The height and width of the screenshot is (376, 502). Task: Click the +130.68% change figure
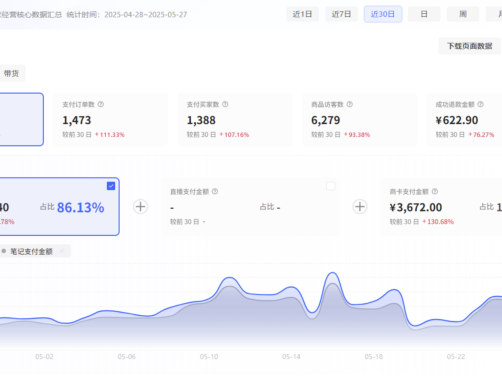pos(438,222)
